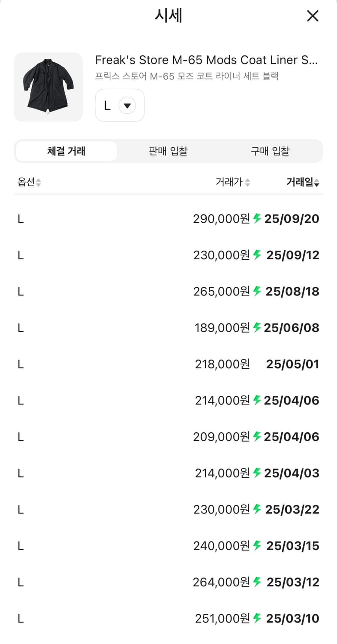
Task: Click lightning icon on 290,000원 trade
Action: (x=257, y=219)
